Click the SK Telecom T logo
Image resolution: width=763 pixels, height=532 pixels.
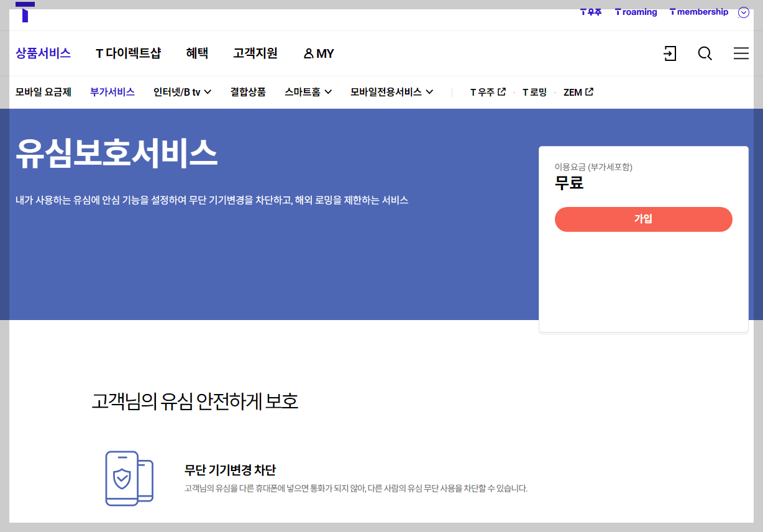25,11
